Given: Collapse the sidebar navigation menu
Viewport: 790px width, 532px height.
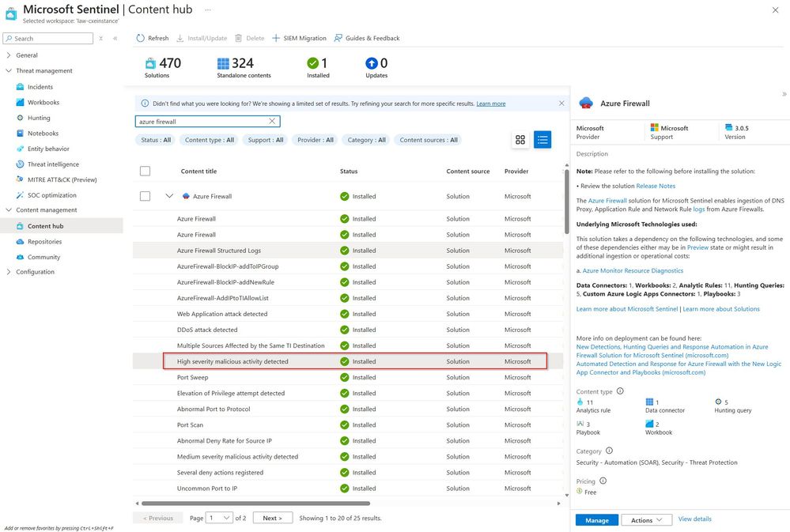Looking at the screenshot, I should (115, 38).
